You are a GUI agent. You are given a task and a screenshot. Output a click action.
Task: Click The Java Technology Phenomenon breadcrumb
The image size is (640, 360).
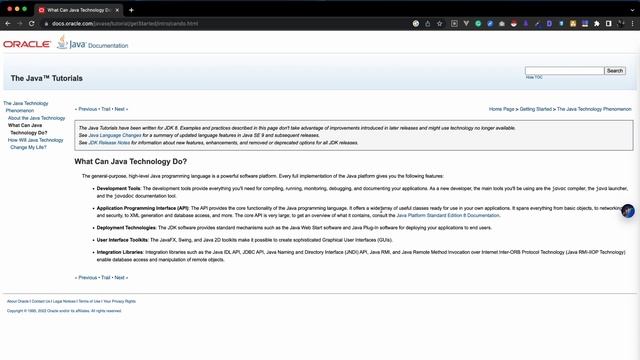594,109
